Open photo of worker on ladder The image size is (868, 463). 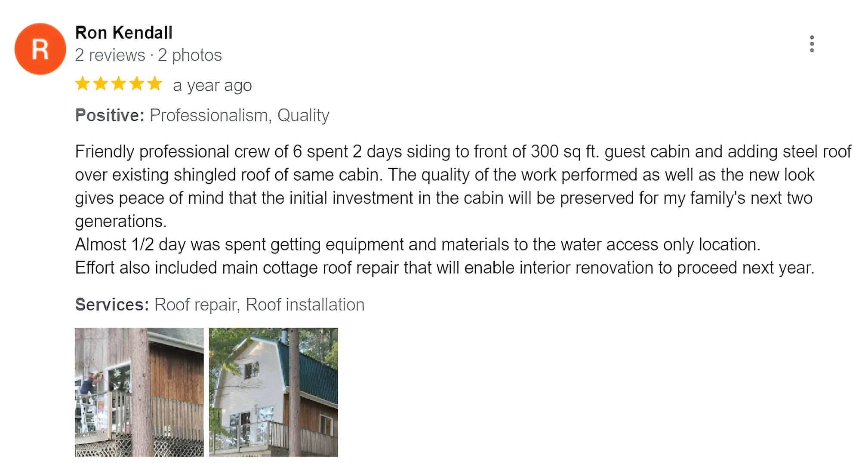[139, 392]
